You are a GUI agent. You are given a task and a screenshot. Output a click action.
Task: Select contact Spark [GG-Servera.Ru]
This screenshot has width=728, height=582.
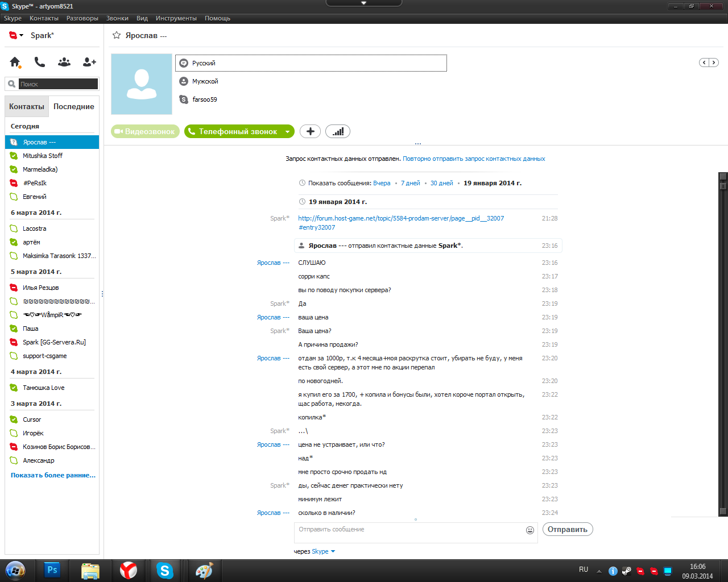52,342
